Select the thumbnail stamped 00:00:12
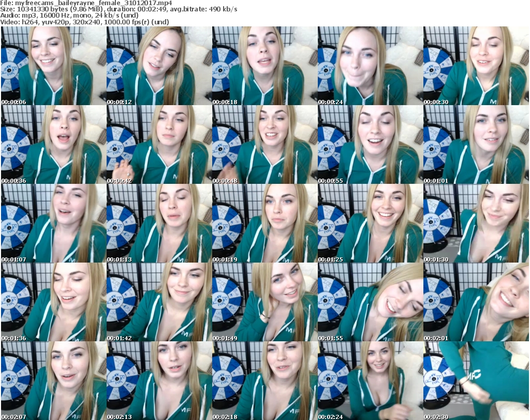This screenshot has height=420, width=530. click(159, 66)
